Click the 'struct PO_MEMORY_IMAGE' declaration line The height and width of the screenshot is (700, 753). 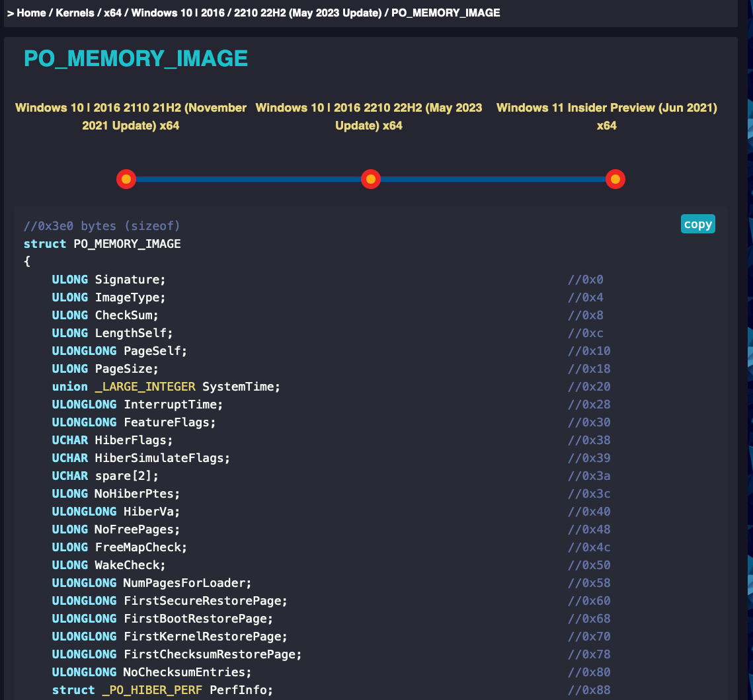102,244
